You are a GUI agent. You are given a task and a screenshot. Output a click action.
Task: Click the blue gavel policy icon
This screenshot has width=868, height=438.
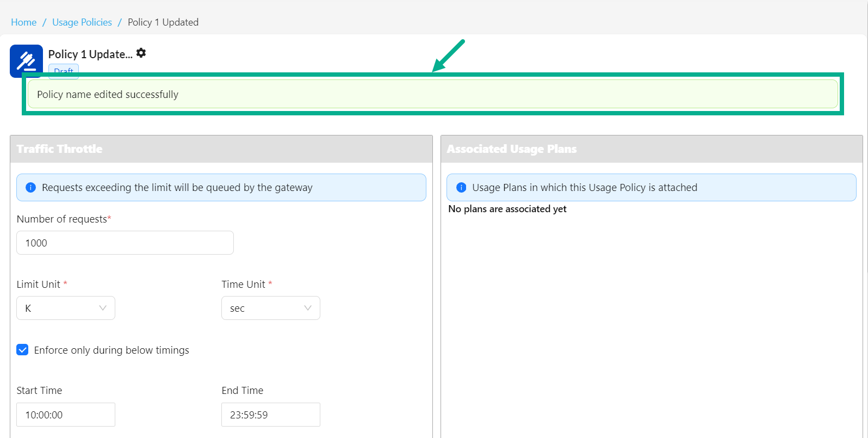pyautogui.click(x=26, y=59)
